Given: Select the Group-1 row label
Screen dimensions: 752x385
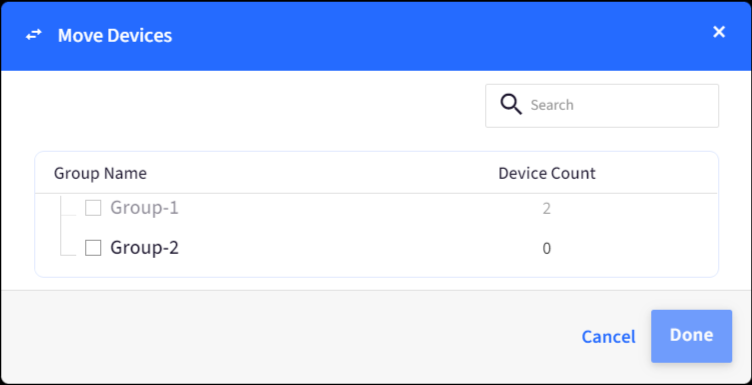Looking at the screenshot, I should click(x=144, y=208).
